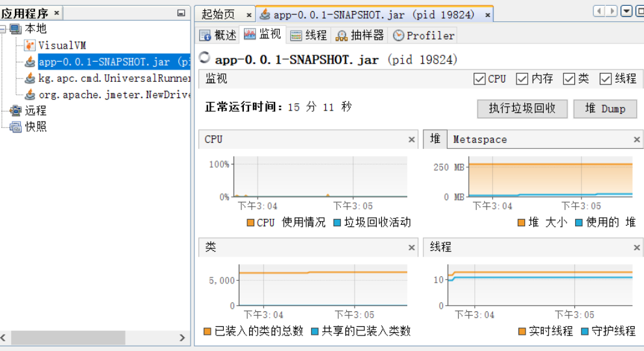The width and height of the screenshot is (644, 351).
Task: Click the blue 共享的已装入类数 legend swatch
Action: pyautogui.click(x=315, y=331)
